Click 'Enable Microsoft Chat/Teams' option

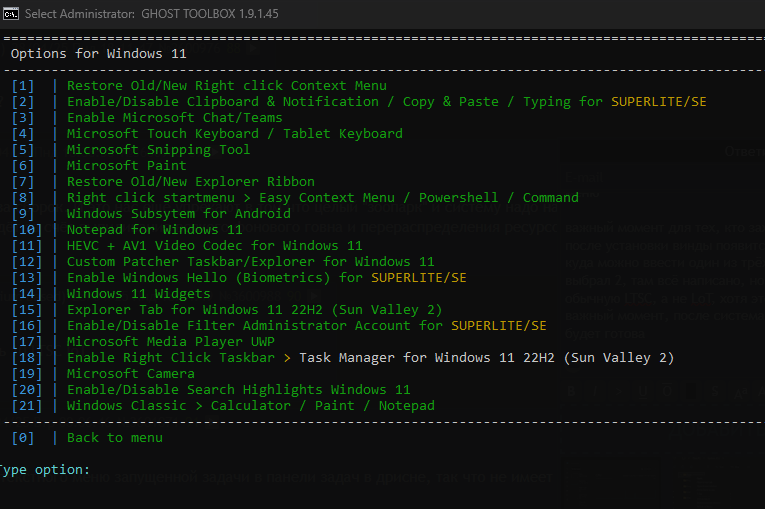[x=175, y=118]
